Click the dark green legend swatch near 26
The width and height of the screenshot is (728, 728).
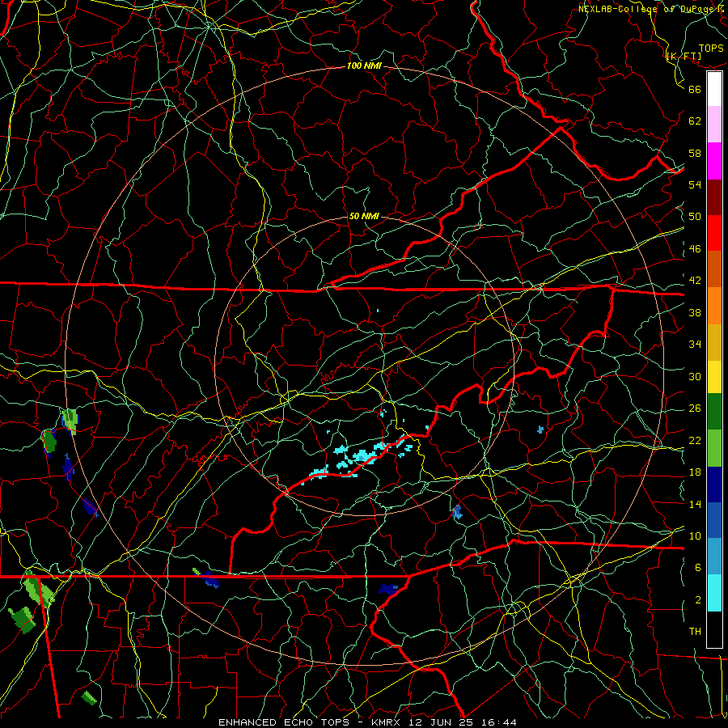[x=714, y=412]
